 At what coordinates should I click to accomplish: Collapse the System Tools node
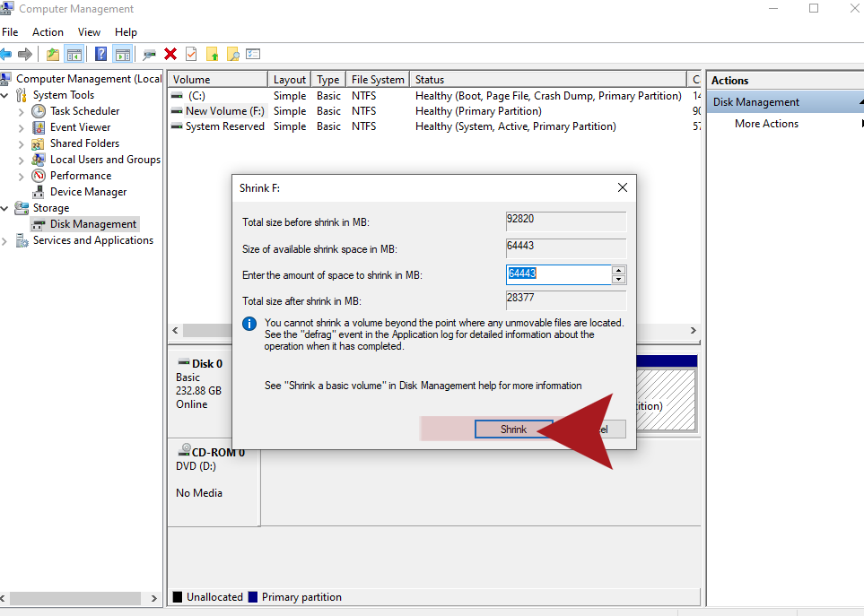click(x=5, y=95)
